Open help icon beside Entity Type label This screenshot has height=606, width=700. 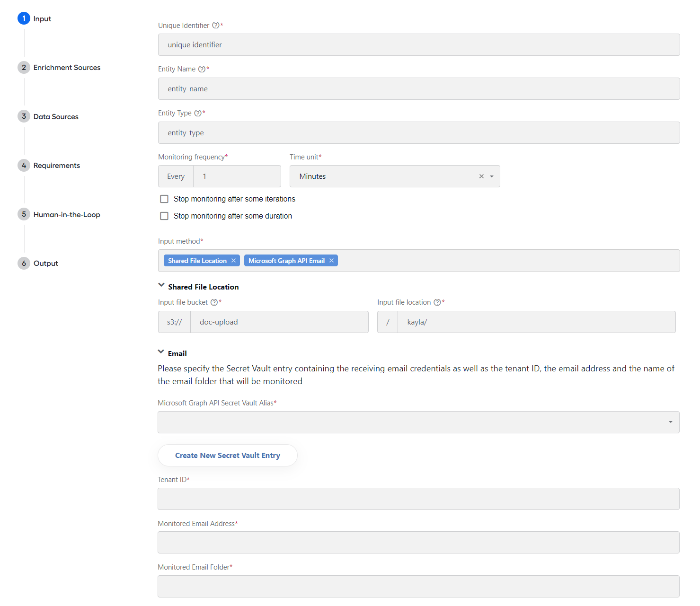point(198,113)
